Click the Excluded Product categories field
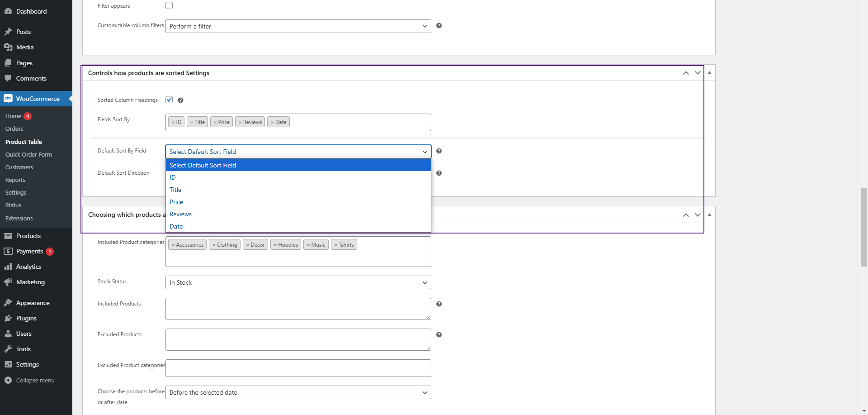 [x=298, y=368]
